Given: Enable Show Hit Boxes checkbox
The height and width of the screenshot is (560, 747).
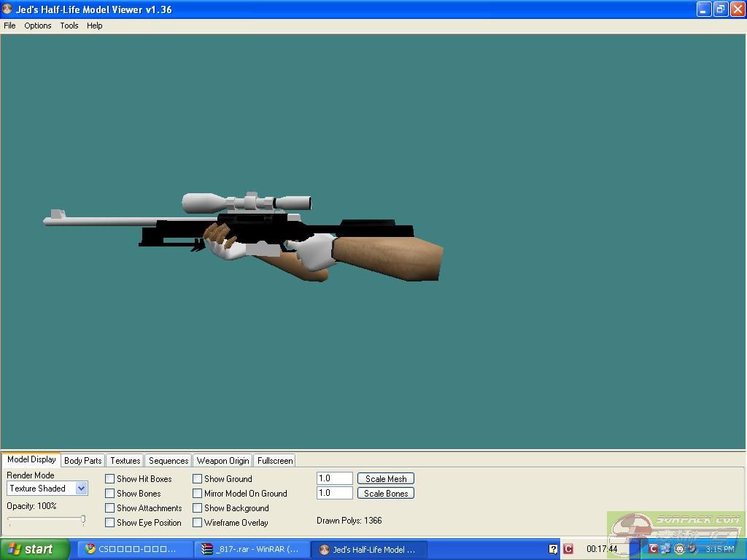Looking at the screenshot, I should 110,479.
